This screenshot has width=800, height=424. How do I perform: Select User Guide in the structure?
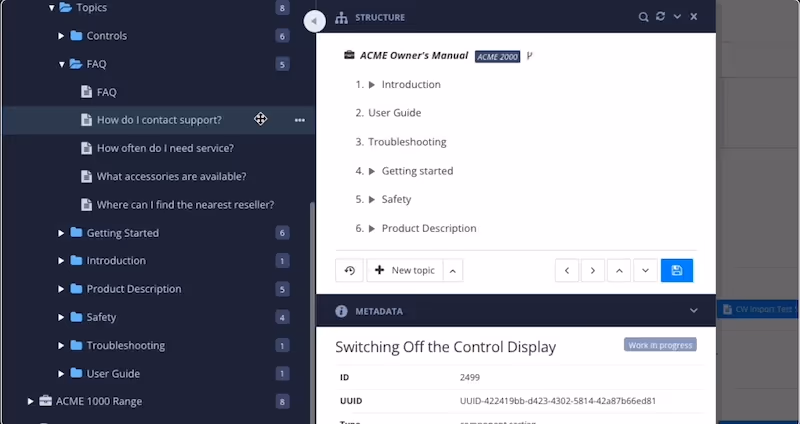(x=394, y=113)
